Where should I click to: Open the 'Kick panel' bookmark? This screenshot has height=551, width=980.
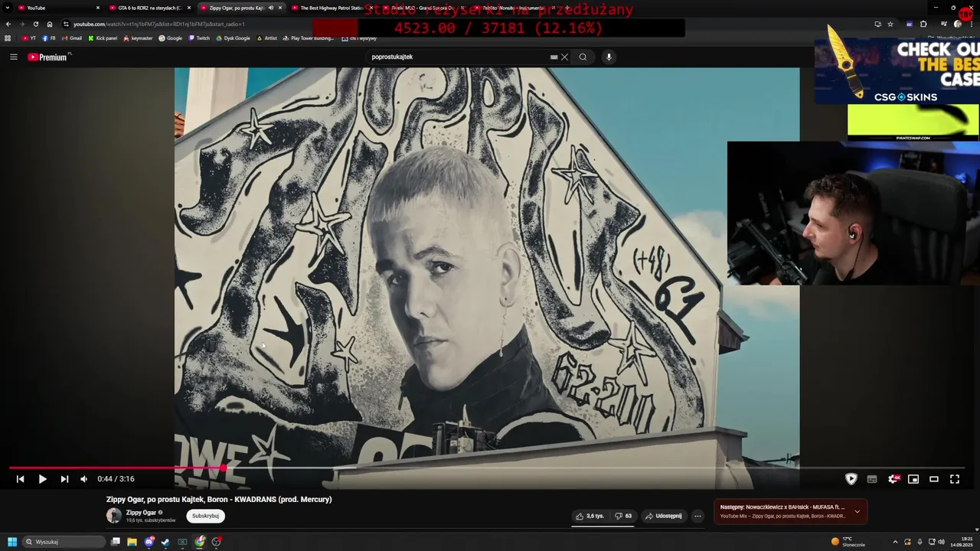(103, 38)
